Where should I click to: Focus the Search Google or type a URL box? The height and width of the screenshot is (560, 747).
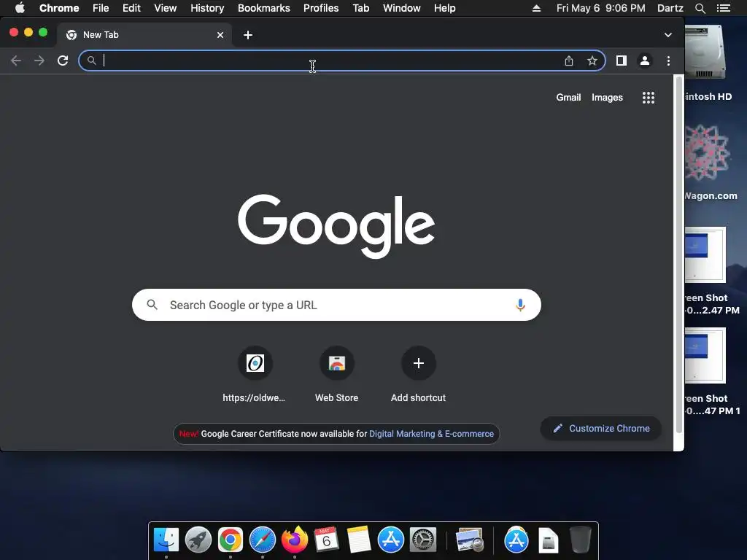(x=336, y=305)
